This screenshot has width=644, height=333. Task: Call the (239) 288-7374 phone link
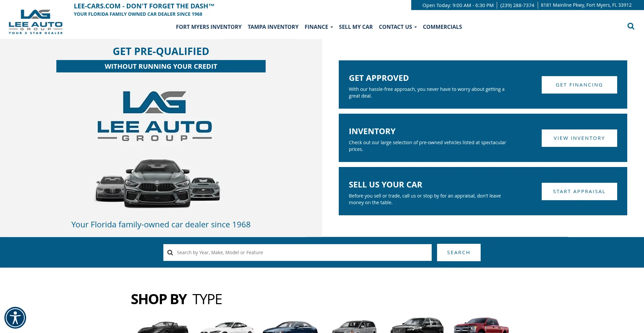[x=517, y=5]
